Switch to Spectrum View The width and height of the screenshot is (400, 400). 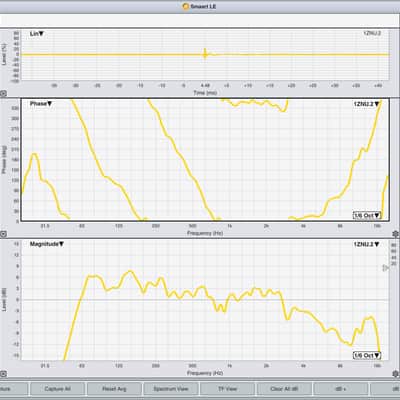point(171,389)
